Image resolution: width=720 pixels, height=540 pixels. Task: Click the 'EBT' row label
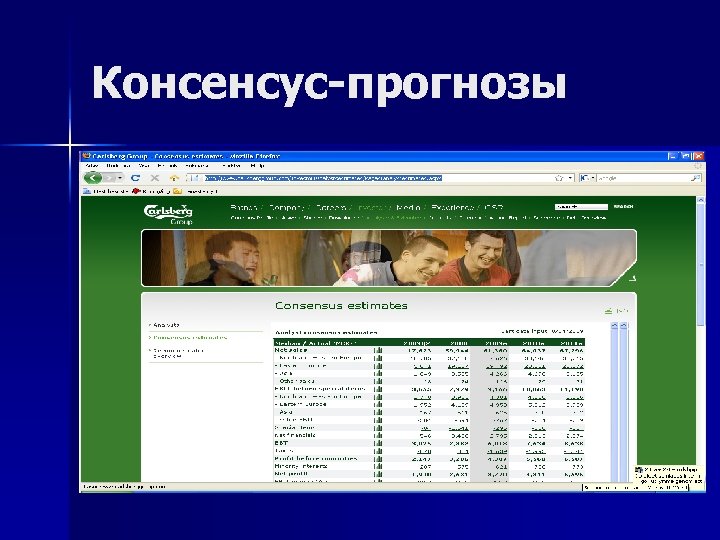pos(281,443)
